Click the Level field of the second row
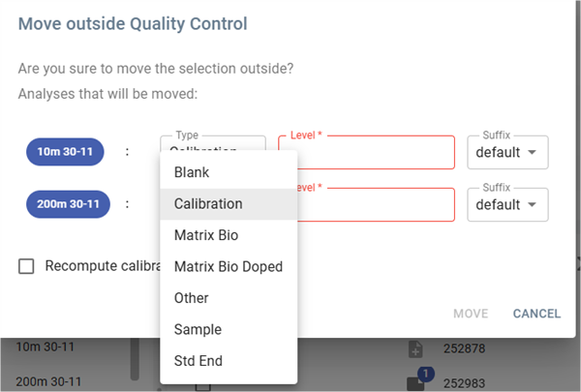The width and height of the screenshot is (581, 392). (376, 205)
